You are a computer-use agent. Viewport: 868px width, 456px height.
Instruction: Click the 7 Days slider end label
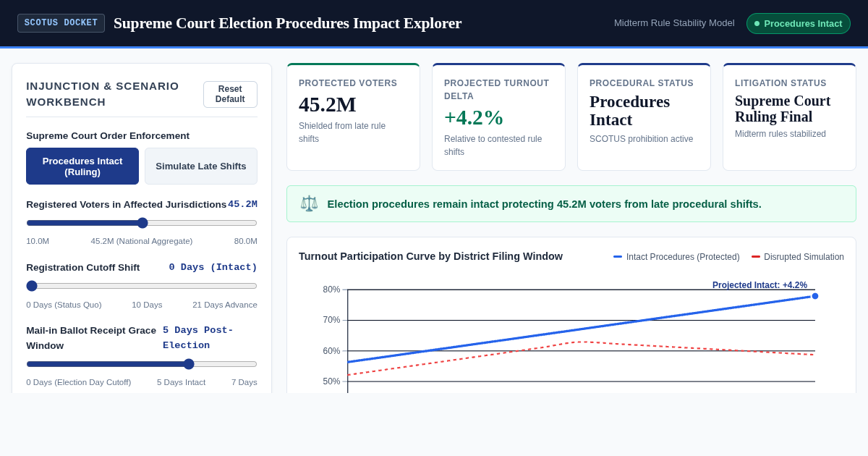[244, 382]
